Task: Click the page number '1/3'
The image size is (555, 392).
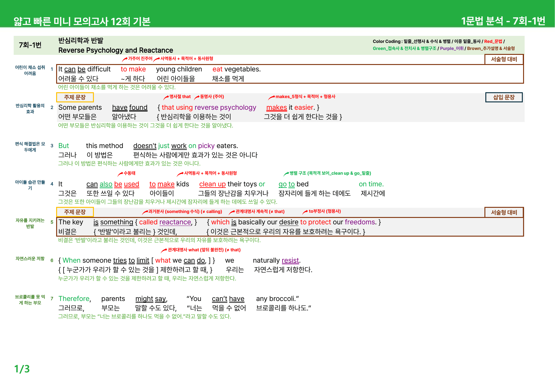Action: pos(22,369)
